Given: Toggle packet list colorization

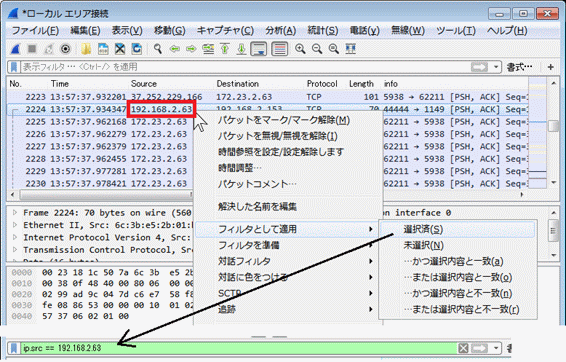Looking at the screenshot, I should pos(279,49).
